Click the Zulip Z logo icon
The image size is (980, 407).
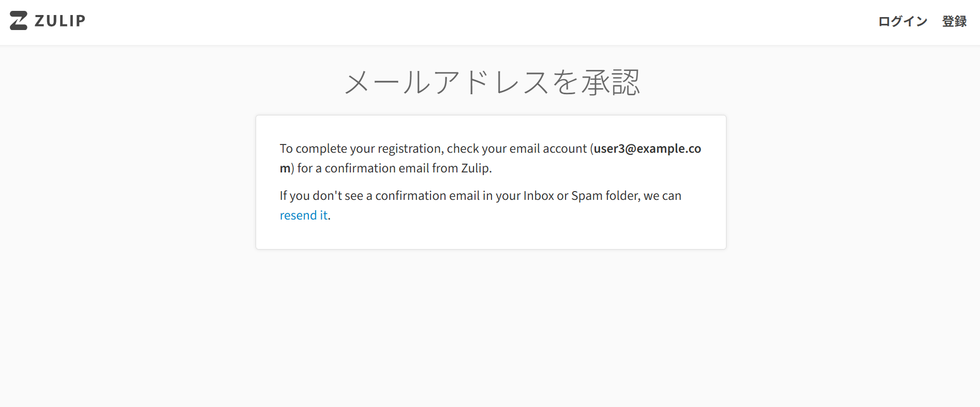(19, 21)
